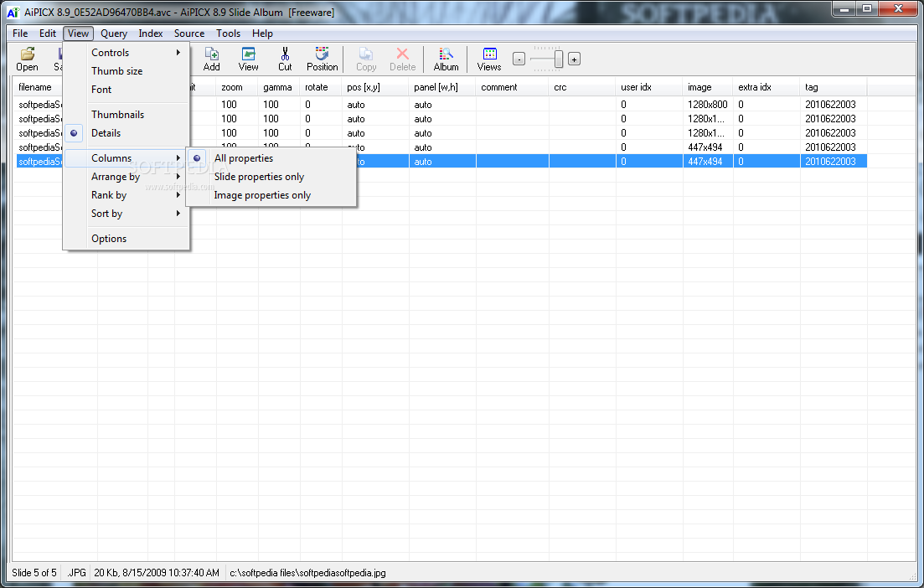The height and width of the screenshot is (588, 924).
Task: Click the panel [w,h] column header
Action: [442, 87]
